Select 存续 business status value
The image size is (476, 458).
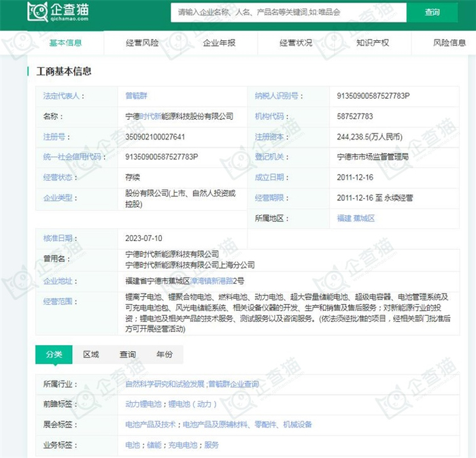(x=133, y=178)
